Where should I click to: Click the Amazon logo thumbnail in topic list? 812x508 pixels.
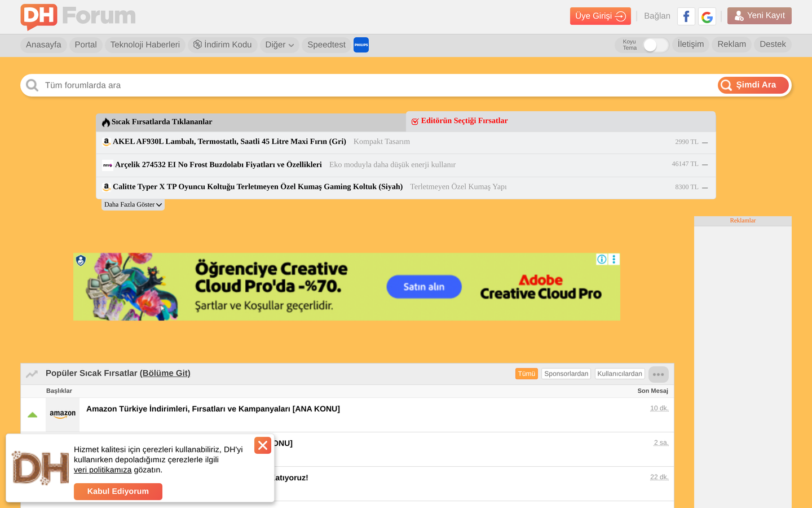point(63,414)
